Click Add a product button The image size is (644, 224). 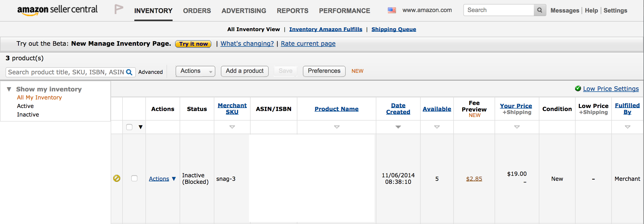click(245, 71)
